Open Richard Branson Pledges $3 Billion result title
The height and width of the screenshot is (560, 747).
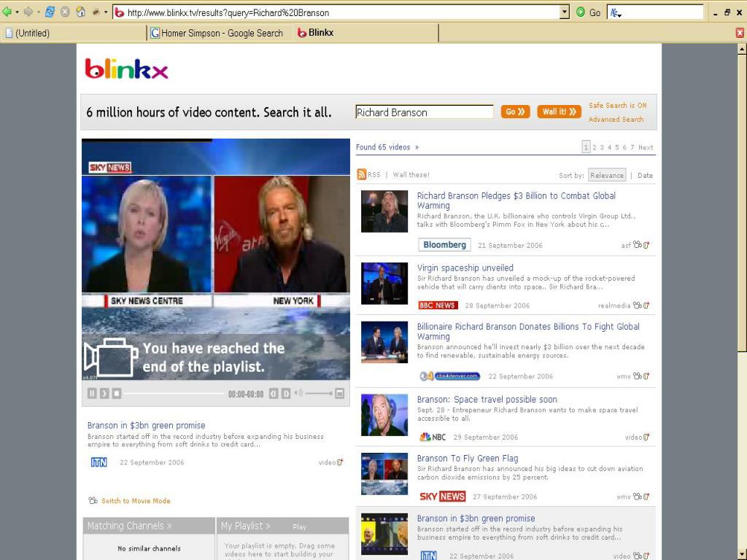point(516,201)
